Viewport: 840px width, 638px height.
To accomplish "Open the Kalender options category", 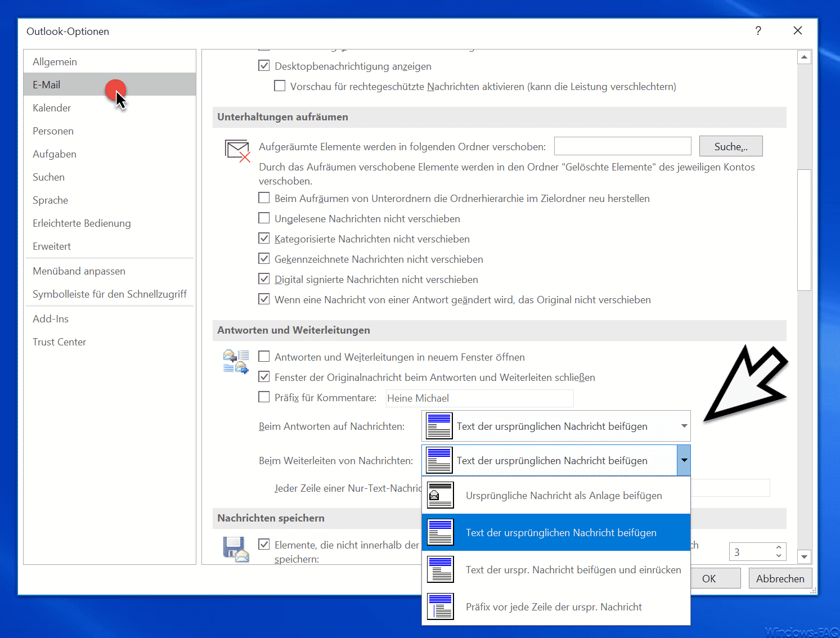I will point(110,107).
